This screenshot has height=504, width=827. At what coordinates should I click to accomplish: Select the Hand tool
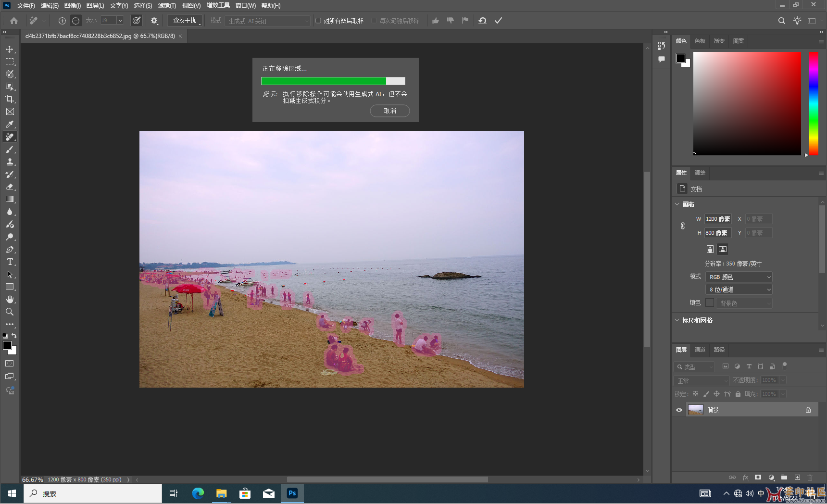tap(10, 299)
